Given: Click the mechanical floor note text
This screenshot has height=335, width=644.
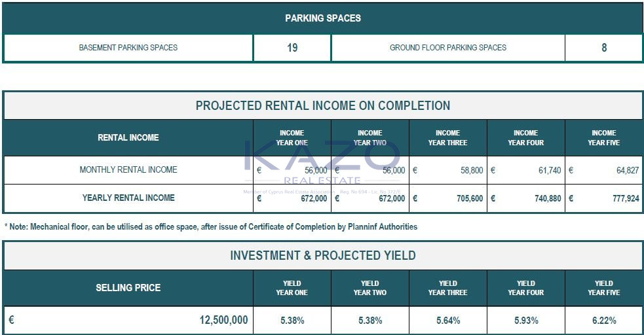Looking at the screenshot, I should coord(211,227).
